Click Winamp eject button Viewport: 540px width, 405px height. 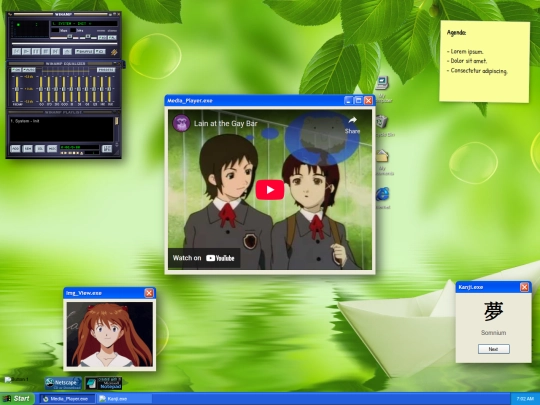tap(68, 52)
